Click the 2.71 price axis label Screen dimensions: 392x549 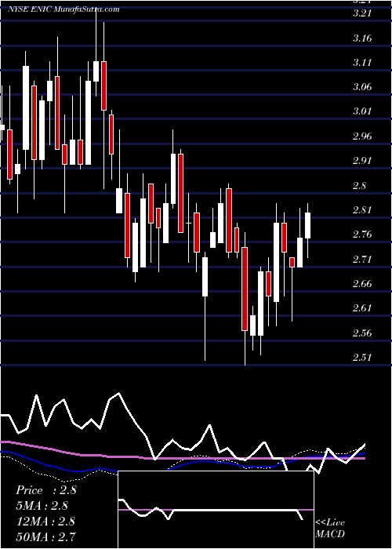pos(362,259)
